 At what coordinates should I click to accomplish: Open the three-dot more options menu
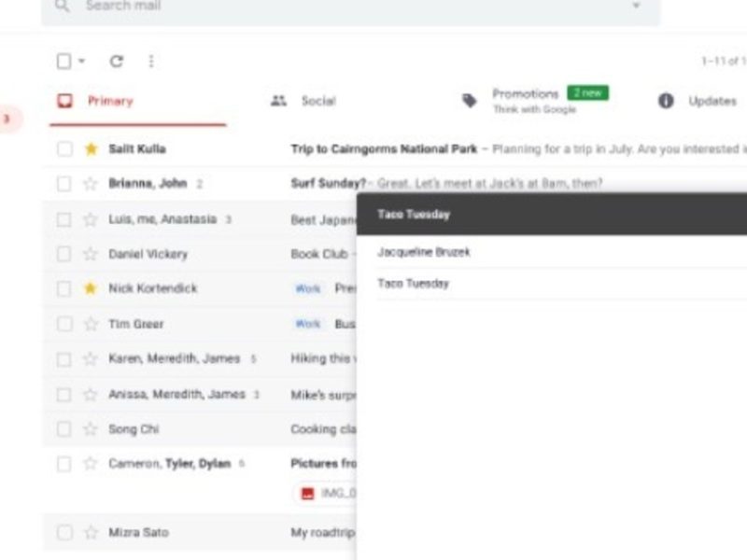tap(151, 62)
